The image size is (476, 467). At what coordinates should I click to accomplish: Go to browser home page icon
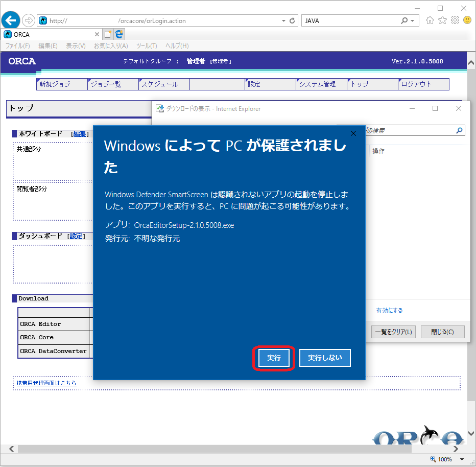(x=430, y=20)
